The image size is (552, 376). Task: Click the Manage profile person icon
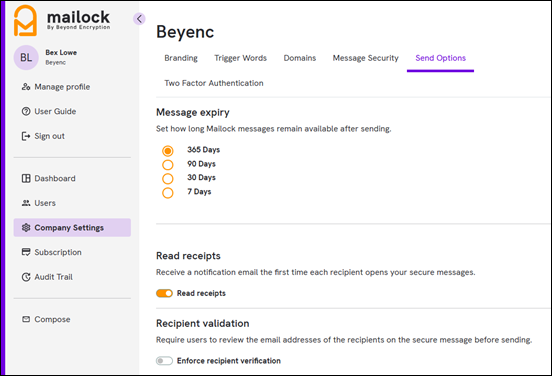pos(26,87)
